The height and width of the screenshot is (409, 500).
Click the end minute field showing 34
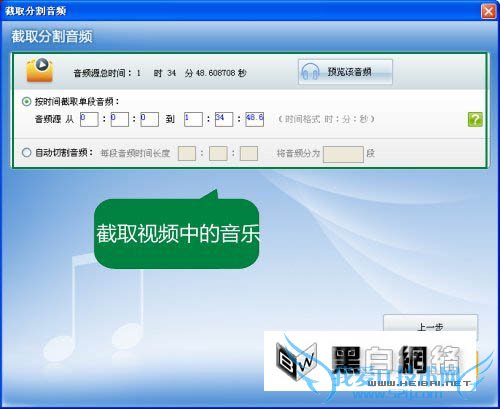[x=224, y=119]
